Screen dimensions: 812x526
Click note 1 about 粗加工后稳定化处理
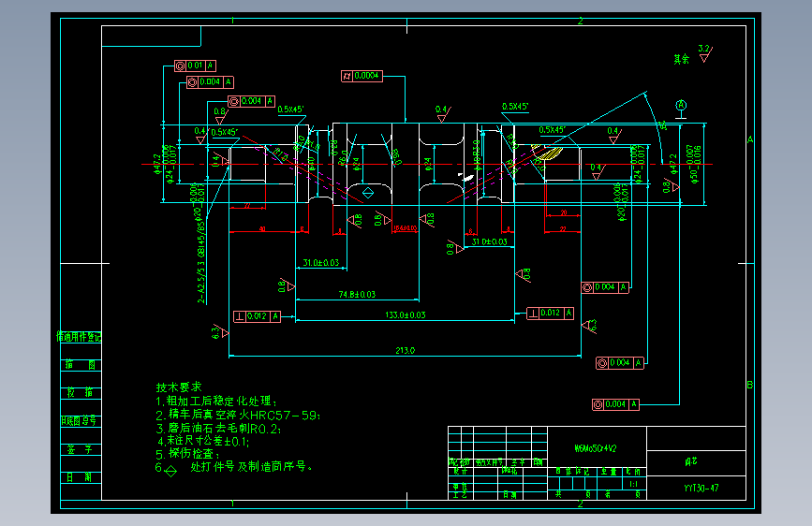tap(216, 402)
